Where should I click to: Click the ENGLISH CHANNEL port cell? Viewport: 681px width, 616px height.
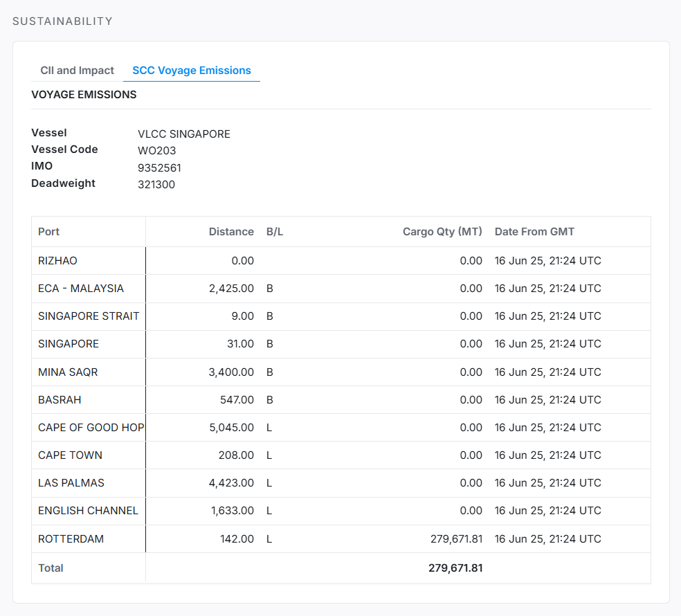point(88,511)
